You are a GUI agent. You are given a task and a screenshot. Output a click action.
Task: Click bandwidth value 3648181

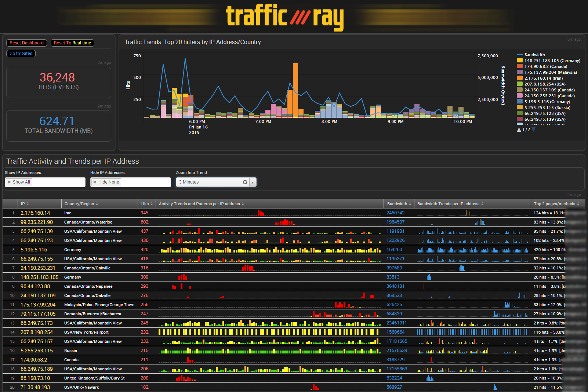(396, 286)
